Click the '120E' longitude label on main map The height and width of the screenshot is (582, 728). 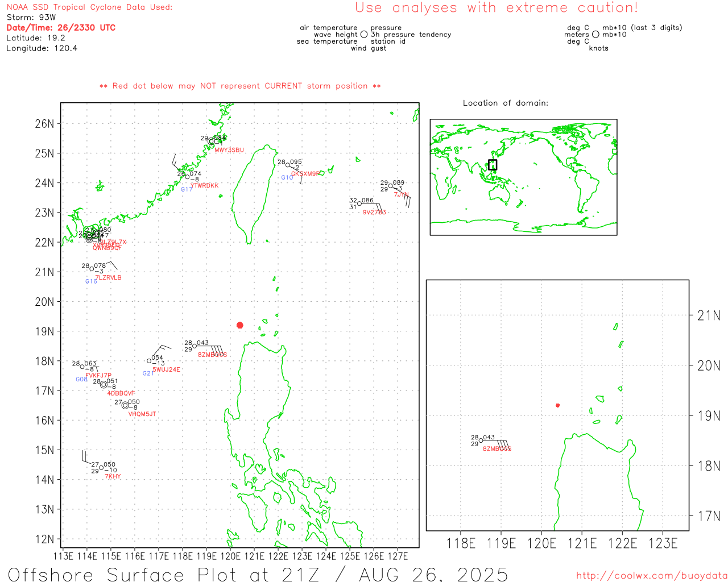tap(230, 556)
